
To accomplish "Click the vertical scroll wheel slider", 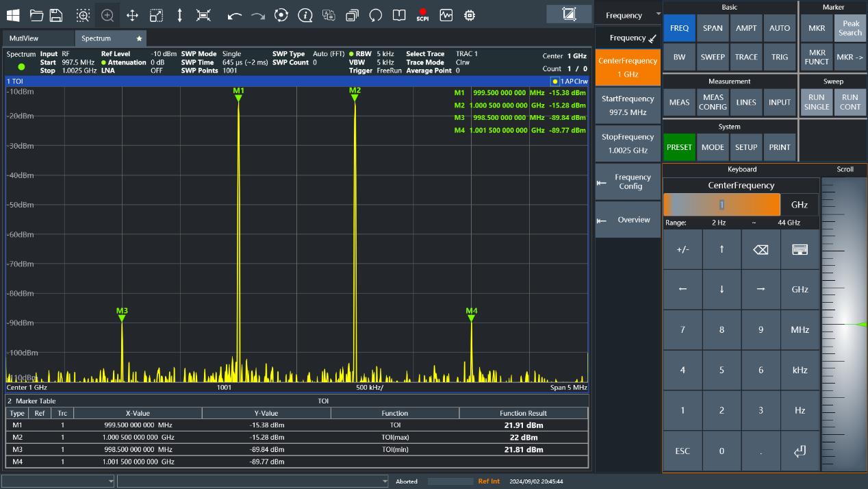I will (844, 324).
